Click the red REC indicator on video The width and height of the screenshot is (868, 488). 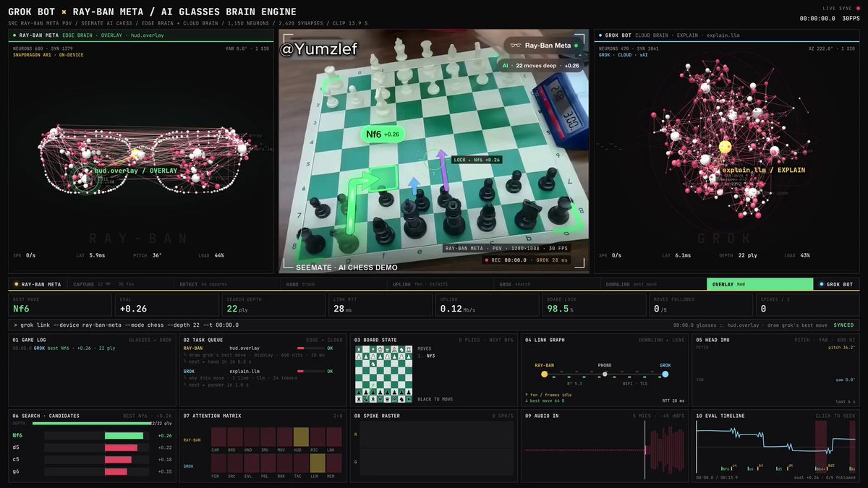(488, 260)
